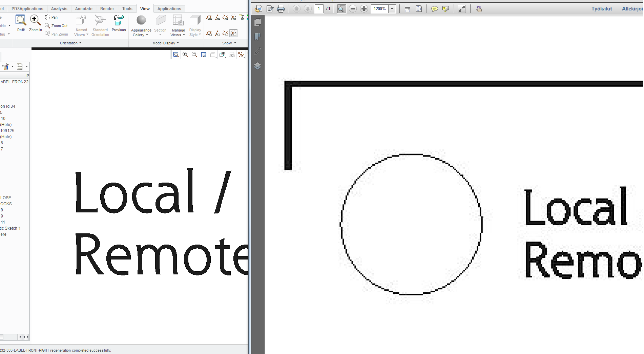
Task: Select 'ic Sketch 1' in model tree
Action: pos(10,228)
